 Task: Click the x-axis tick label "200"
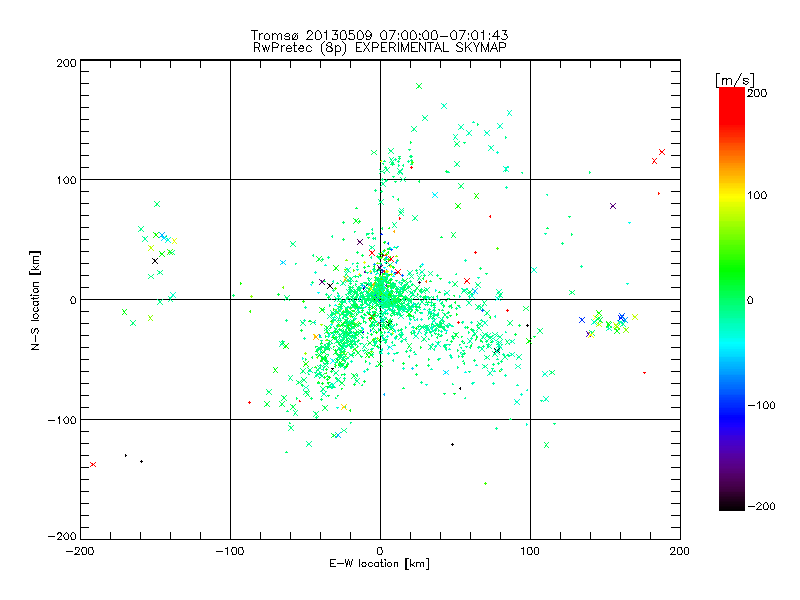[680, 551]
